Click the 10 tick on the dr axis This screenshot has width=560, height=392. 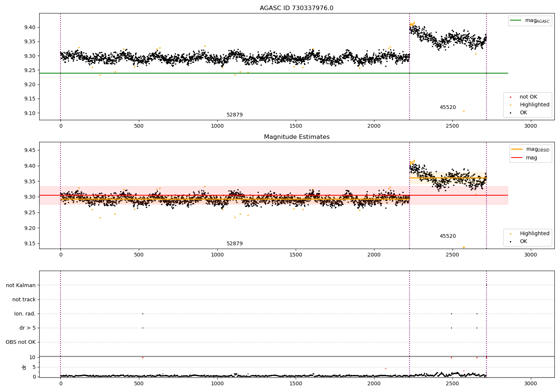click(32, 358)
